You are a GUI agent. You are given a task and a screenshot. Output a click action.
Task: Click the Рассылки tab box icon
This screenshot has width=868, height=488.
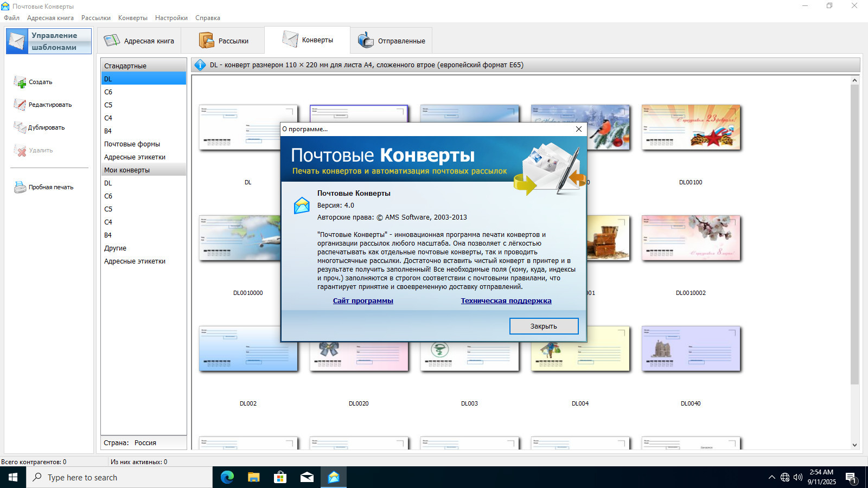[207, 41]
